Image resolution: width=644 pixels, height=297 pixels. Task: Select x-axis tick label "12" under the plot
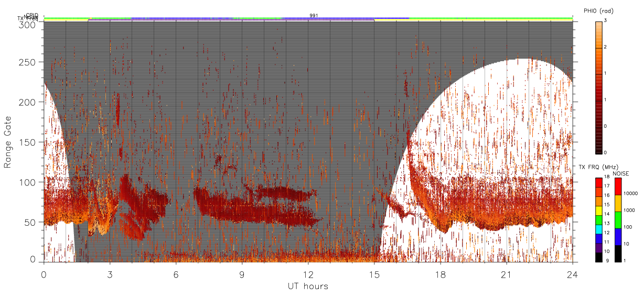pyautogui.click(x=308, y=274)
